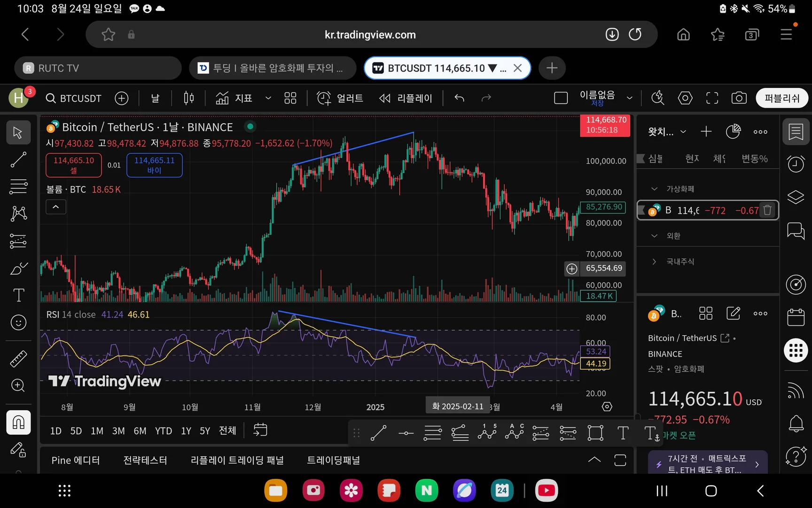The image size is (812, 508).
Task: Open the economic calendar panel
Action: tap(796, 317)
